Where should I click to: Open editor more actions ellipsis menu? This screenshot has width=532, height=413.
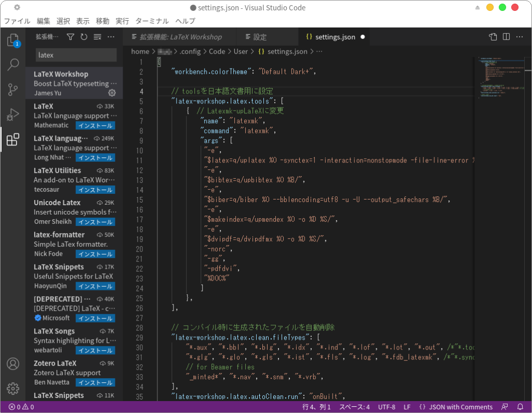pos(519,37)
